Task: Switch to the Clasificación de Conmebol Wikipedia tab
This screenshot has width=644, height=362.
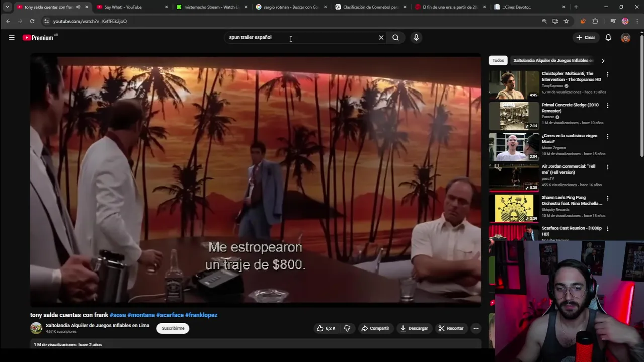Action: [x=370, y=7]
